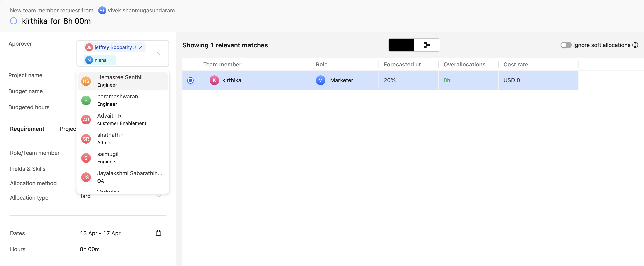Image resolution: width=644 pixels, height=266 pixels.
Task: Click the Hours value field 8h 00m
Action: pos(90,249)
